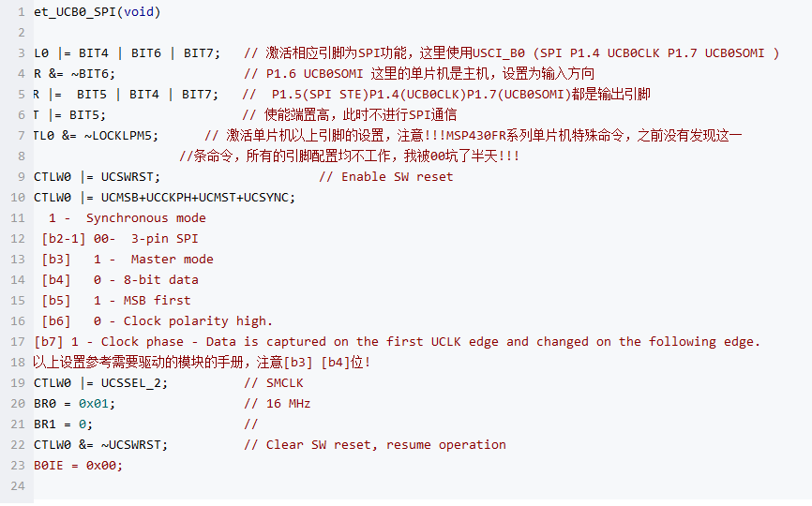Click 'Clear SW reset, resume operation' comment
The image size is (812, 506).
coord(385,445)
